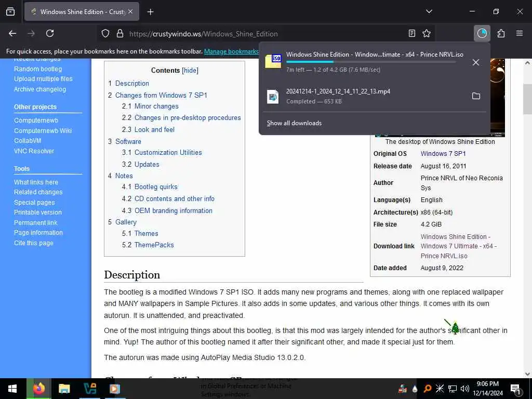Bookmark this page with star
The height and width of the screenshot is (399, 532).
tap(427, 33)
